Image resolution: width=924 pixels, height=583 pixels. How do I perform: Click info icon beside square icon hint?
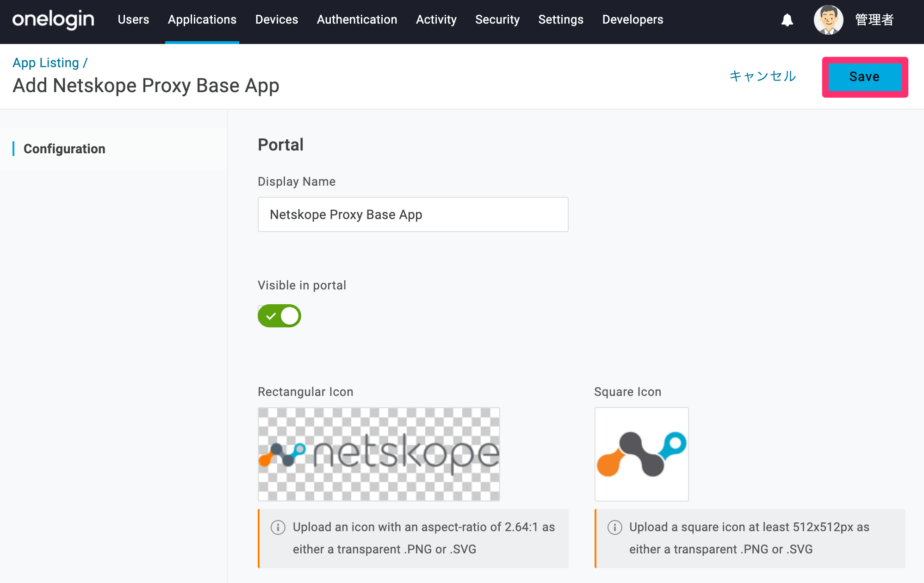pos(614,527)
